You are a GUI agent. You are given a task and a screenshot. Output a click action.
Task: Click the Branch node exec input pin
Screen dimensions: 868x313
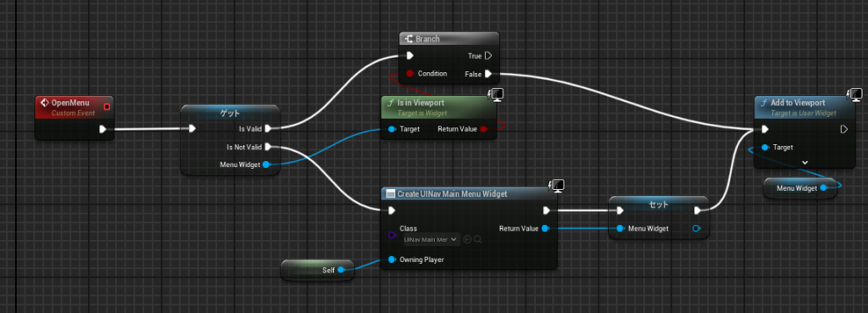coord(409,55)
